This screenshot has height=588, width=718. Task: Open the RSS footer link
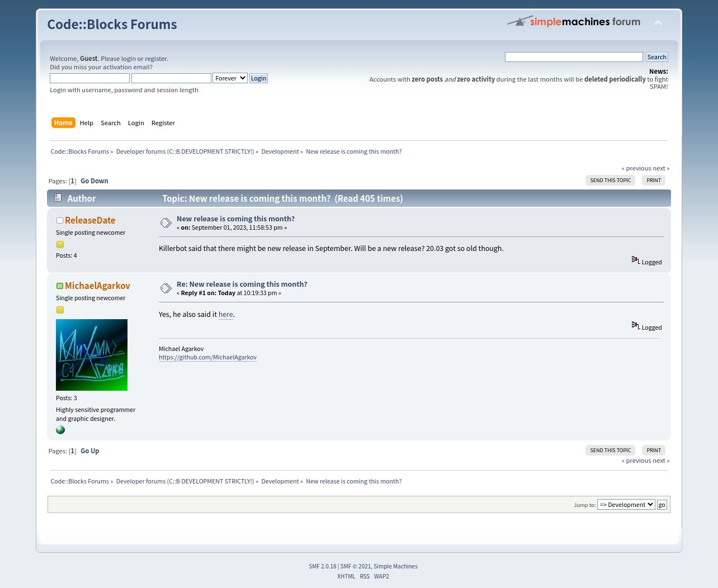[x=365, y=576]
